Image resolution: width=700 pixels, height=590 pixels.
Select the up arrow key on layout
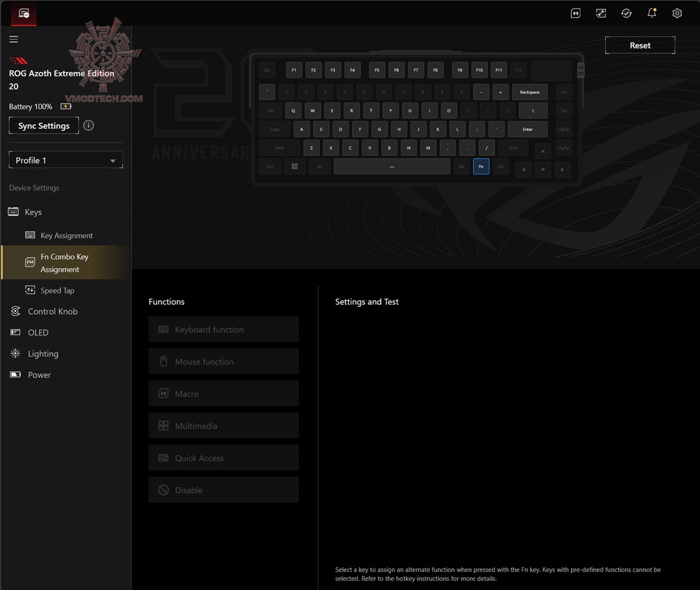pos(543,151)
